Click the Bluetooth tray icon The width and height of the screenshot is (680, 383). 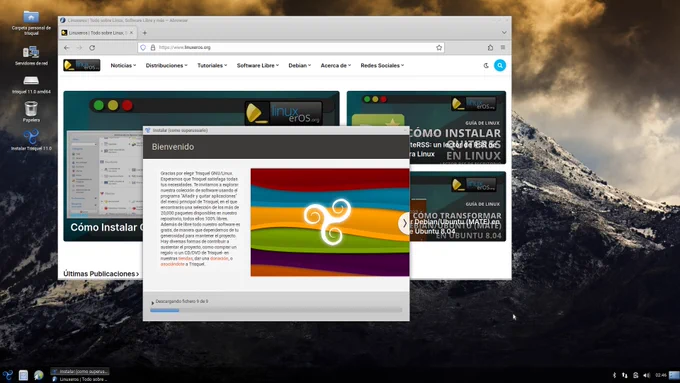614,375
